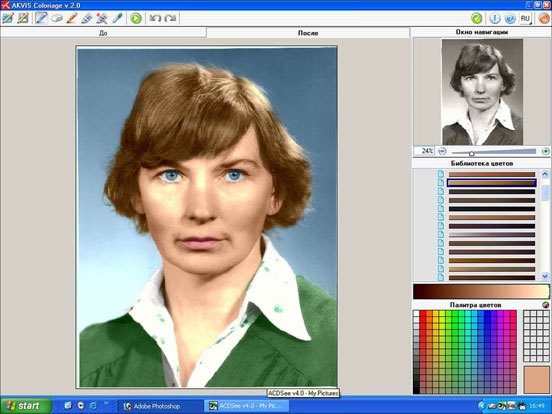Click the navigator window thumbnail photo
Viewport: 552px width, 414px height.
482,92
